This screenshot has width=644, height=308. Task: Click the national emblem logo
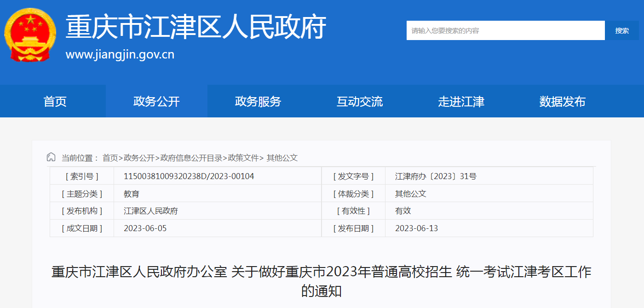[30, 35]
